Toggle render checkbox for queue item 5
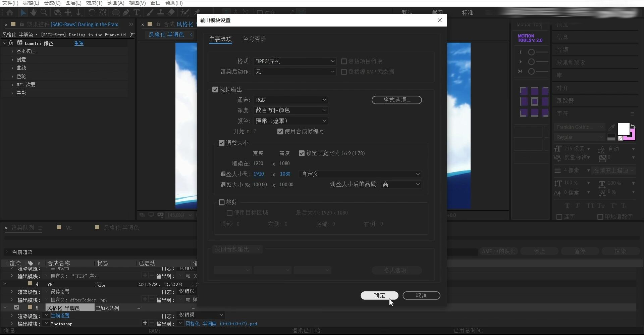The height and width of the screenshot is (335, 644). [x=16, y=307]
